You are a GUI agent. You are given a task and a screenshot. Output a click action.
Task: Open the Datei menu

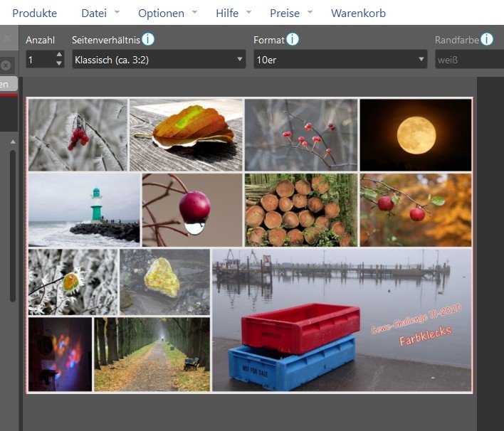pos(94,14)
